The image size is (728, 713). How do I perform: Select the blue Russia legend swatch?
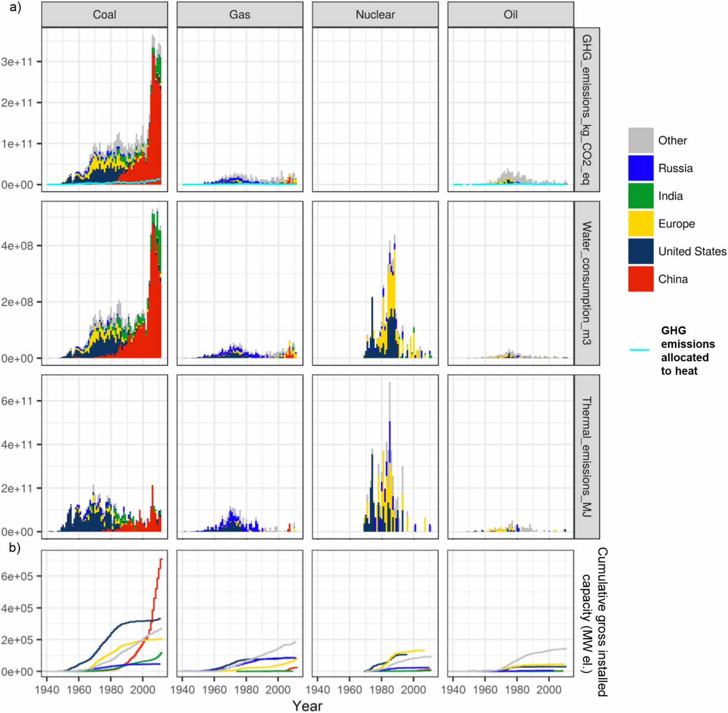pyautogui.click(x=640, y=168)
